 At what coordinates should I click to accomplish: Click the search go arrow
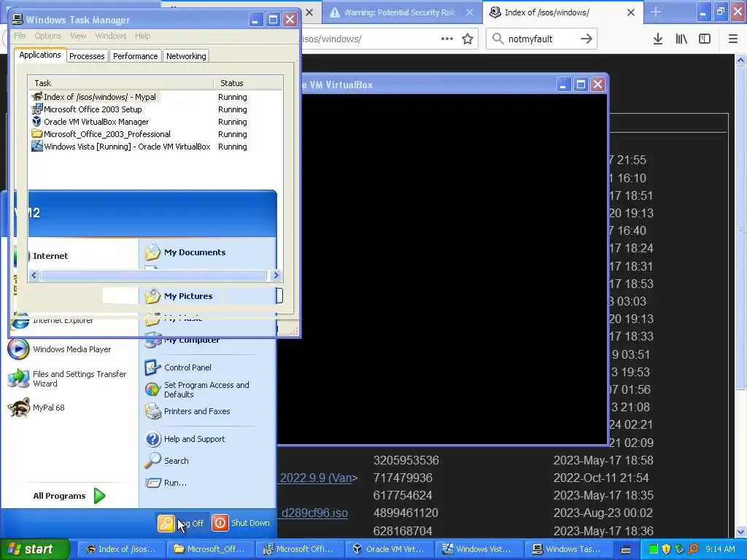click(587, 39)
